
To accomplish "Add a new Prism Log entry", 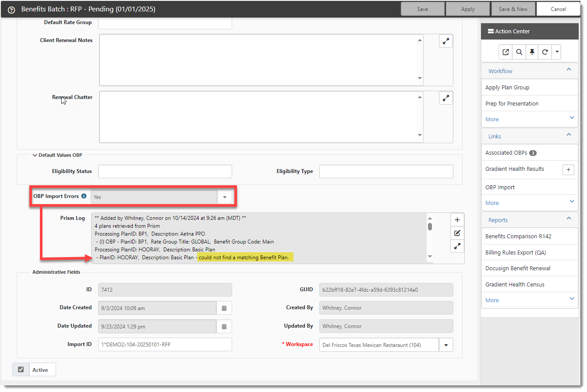I will [x=457, y=220].
